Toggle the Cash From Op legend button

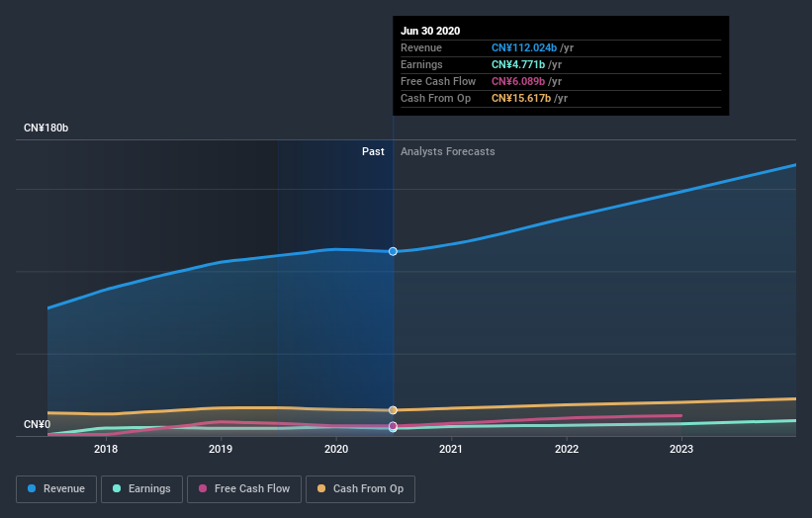360,489
